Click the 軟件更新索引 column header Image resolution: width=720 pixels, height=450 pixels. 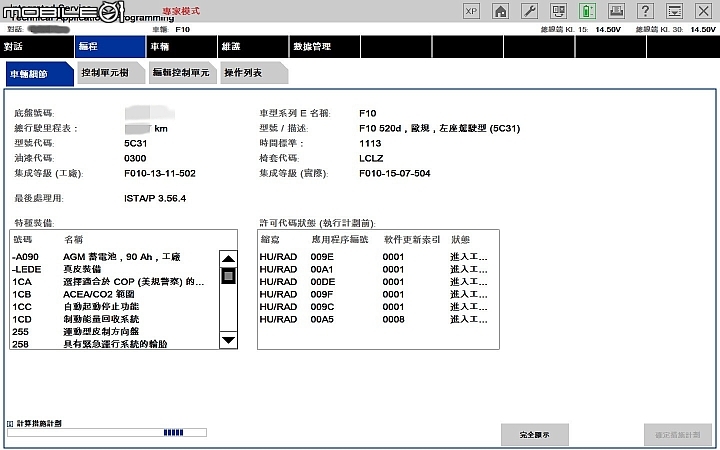click(x=411, y=239)
